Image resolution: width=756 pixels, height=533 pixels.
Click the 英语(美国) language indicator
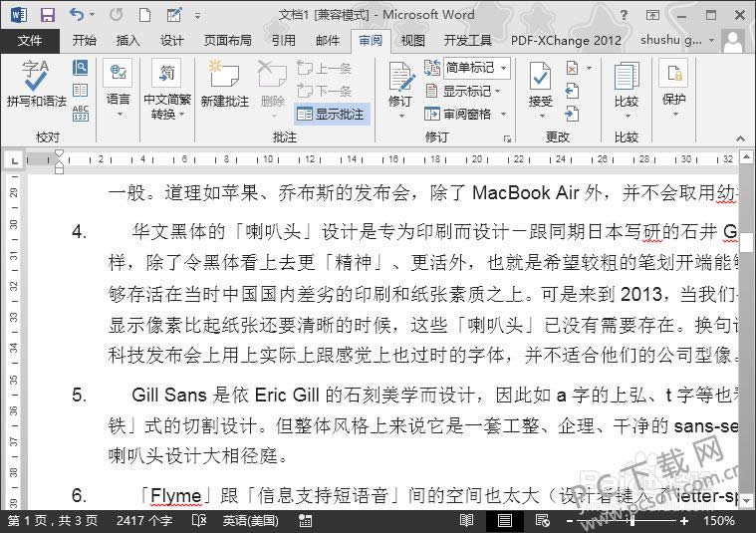coord(250,521)
